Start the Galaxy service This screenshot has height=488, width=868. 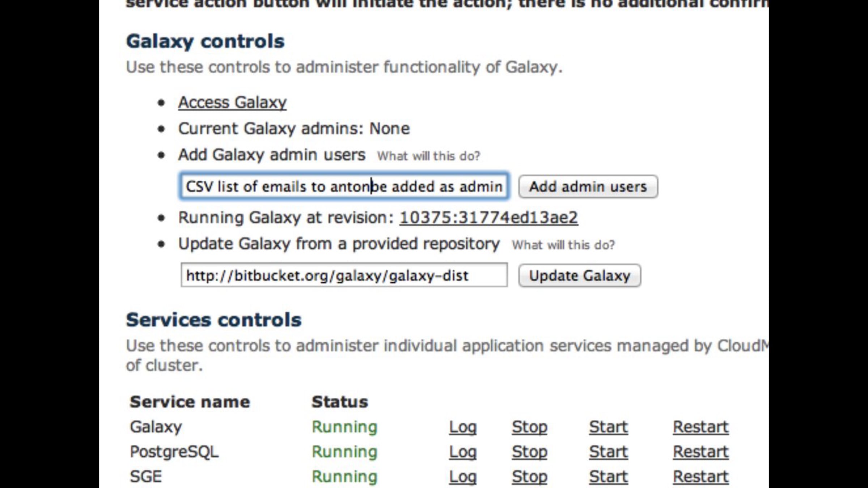tap(608, 427)
